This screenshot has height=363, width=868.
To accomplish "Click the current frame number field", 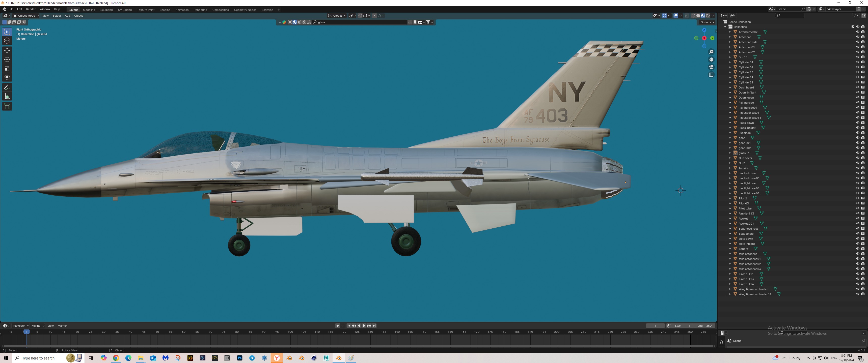I will [655, 326].
